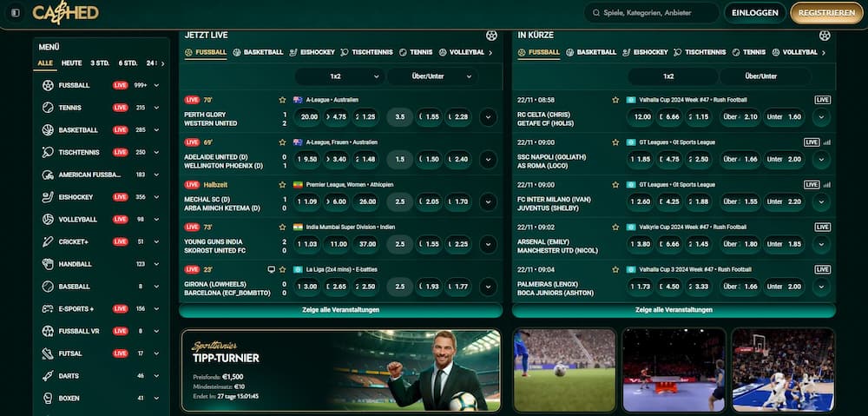Select the Darts icon in sidebar

(x=48, y=375)
